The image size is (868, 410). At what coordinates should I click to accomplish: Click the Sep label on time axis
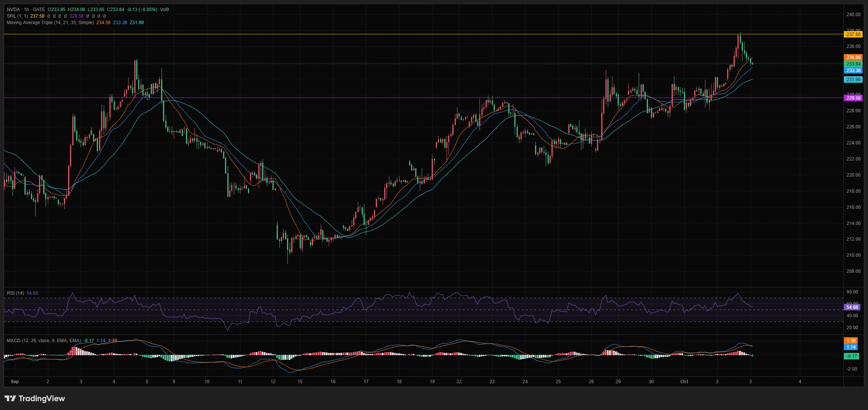[15, 382]
